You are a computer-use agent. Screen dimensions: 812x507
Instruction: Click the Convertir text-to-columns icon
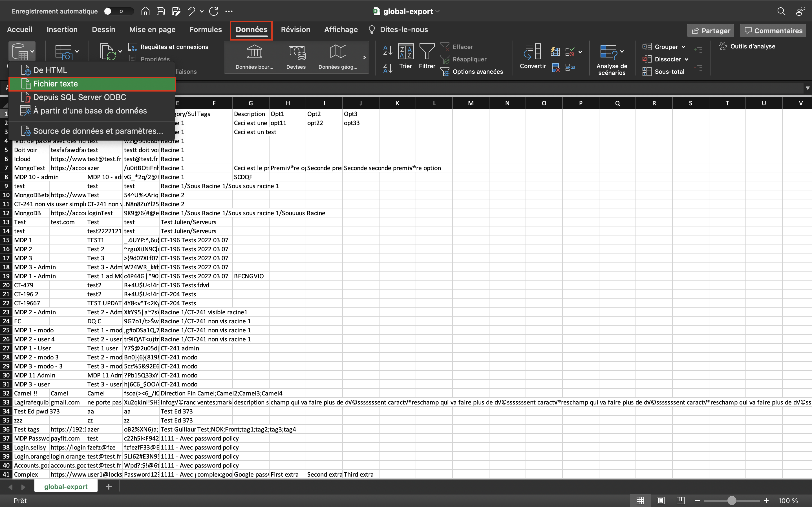[x=533, y=52]
